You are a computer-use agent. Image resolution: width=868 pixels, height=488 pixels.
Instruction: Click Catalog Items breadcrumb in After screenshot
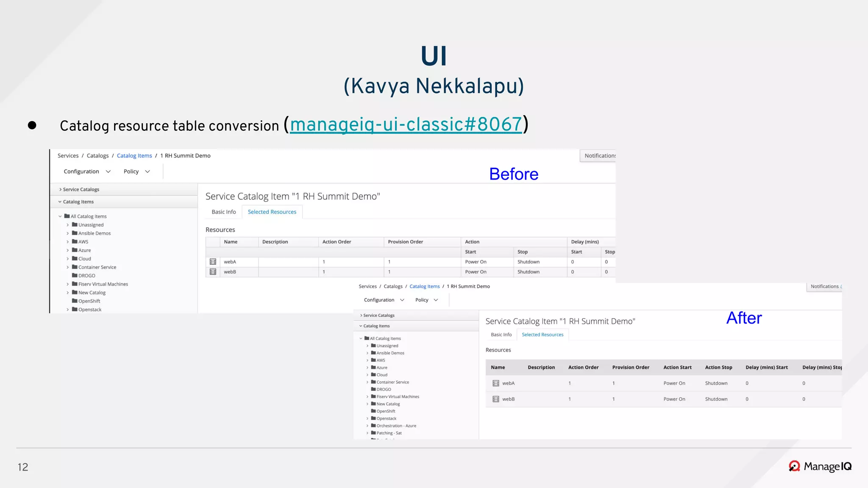[424, 286]
